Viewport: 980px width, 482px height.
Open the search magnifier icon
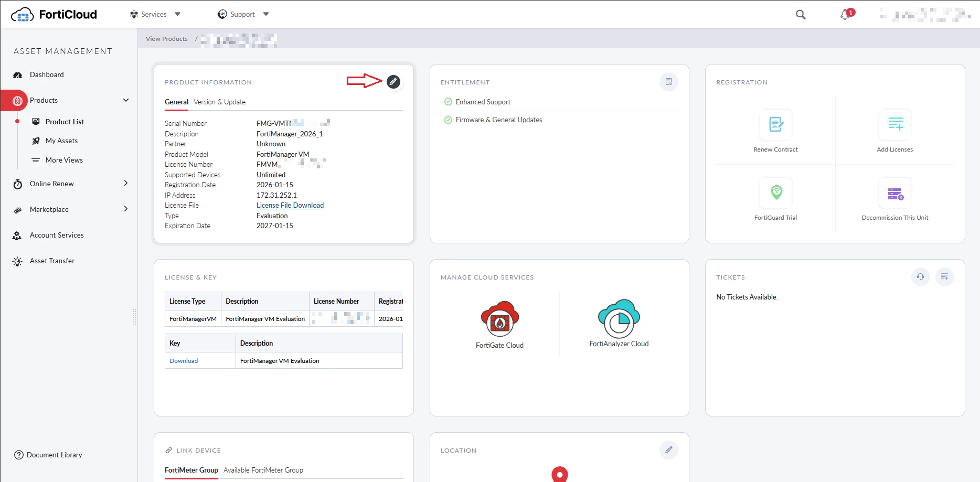point(801,15)
